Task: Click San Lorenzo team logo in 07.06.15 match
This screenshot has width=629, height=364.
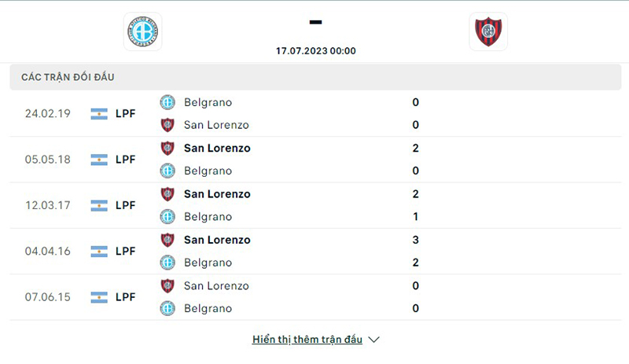Action: point(167,286)
